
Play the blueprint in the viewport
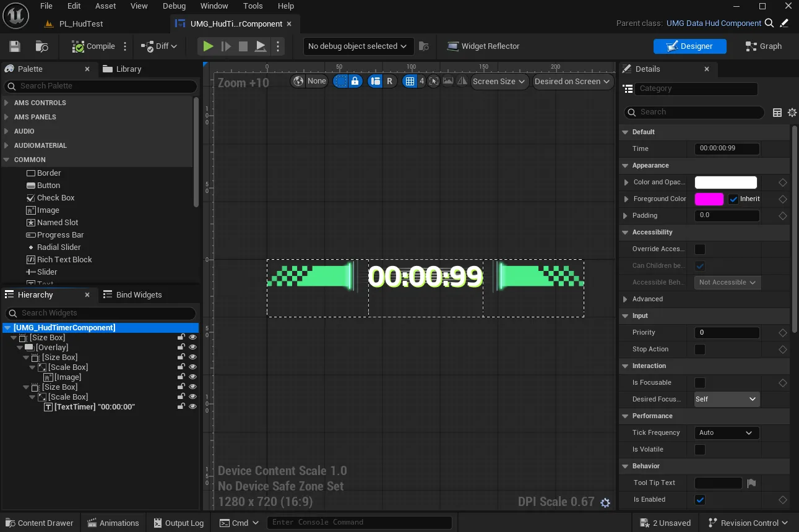point(207,46)
